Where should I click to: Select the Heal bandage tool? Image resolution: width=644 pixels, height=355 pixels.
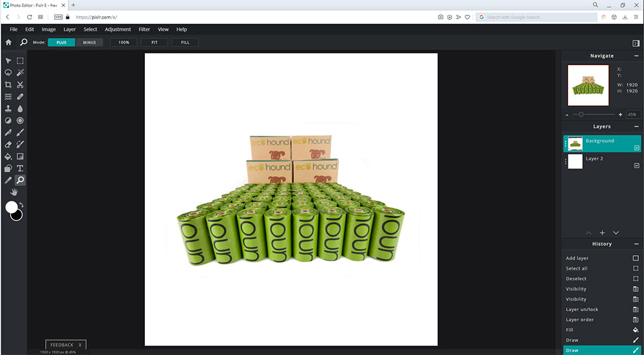pos(20,96)
